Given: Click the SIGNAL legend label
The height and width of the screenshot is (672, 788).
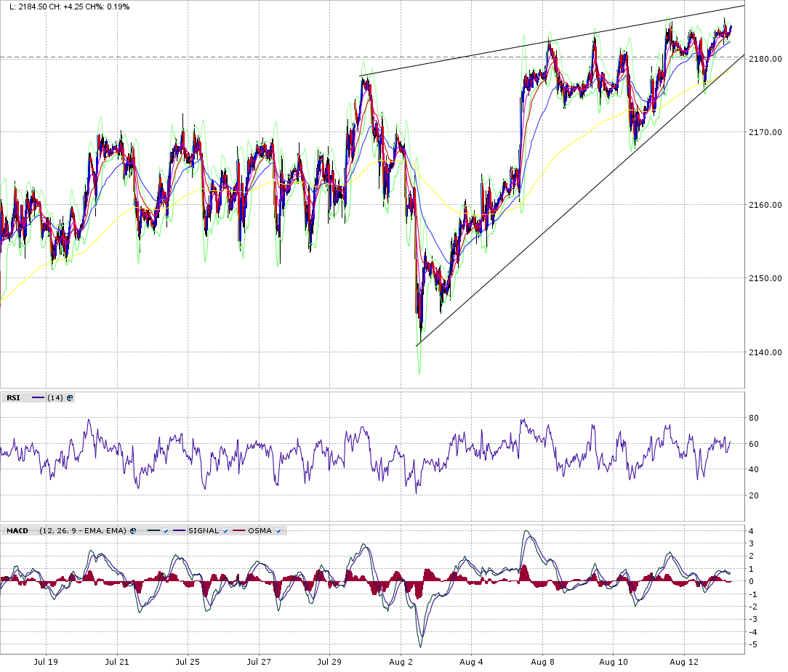Looking at the screenshot, I should [203, 531].
